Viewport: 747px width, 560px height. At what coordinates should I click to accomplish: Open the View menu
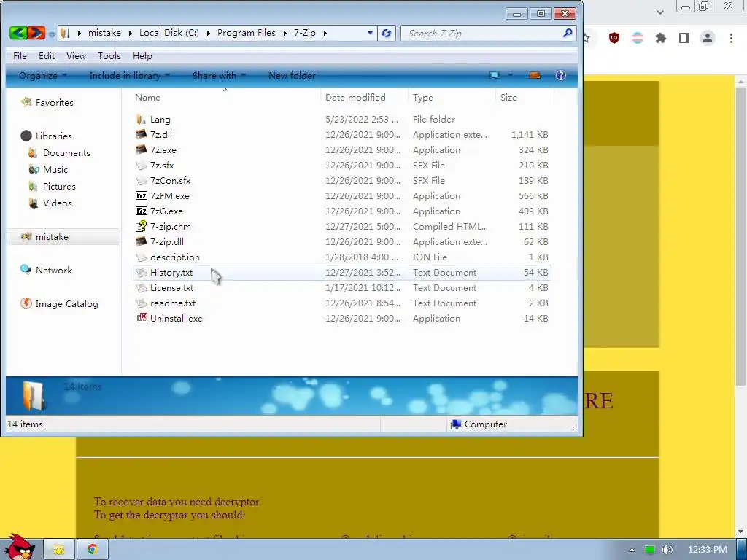(76, 55)
